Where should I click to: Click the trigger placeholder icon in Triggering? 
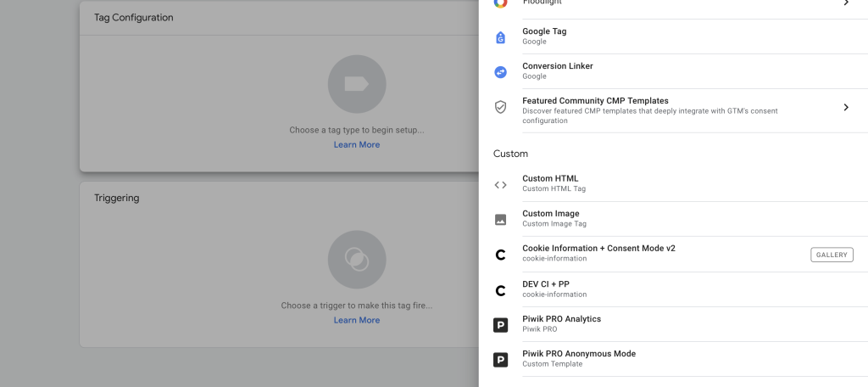[x=357, y=260]
